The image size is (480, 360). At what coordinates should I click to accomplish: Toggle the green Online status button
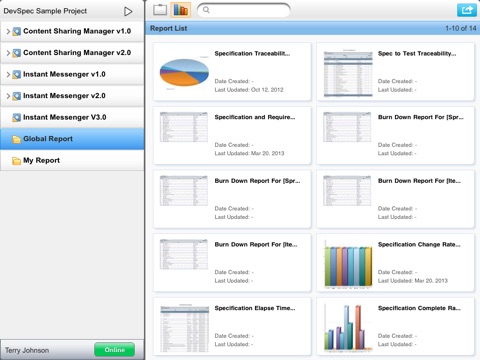(114, 350)
